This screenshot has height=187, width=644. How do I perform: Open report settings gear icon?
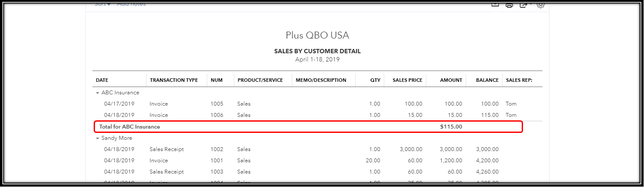tap(540, 5)
